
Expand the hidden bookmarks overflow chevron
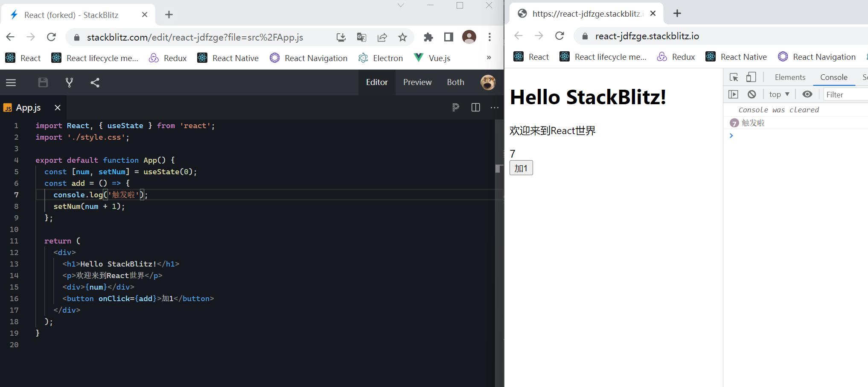[489, 58]
